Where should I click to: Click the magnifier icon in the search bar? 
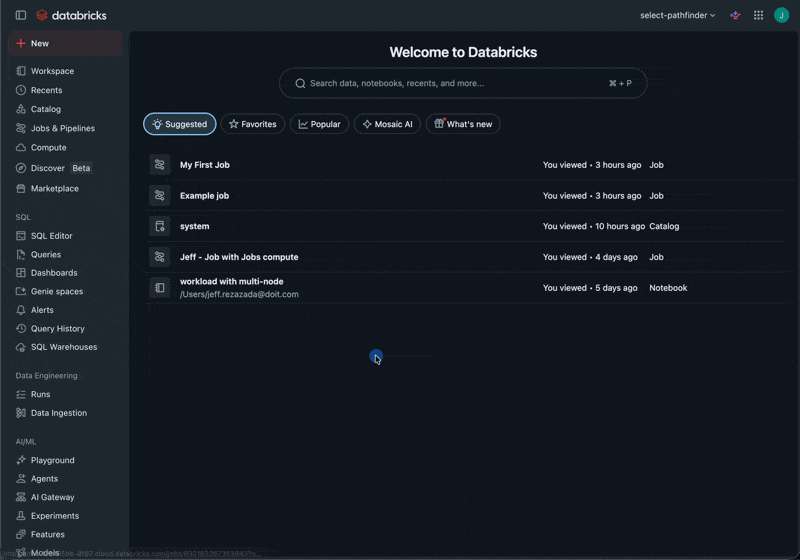301,83
